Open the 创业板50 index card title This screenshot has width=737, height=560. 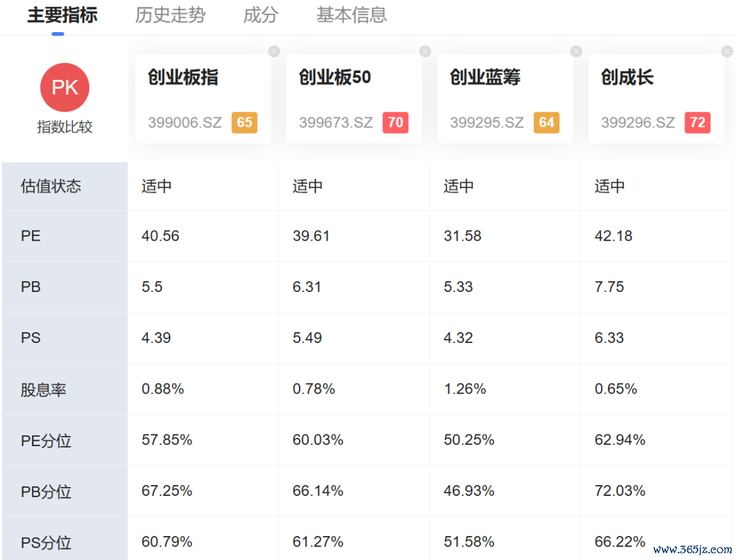[334, 77]
